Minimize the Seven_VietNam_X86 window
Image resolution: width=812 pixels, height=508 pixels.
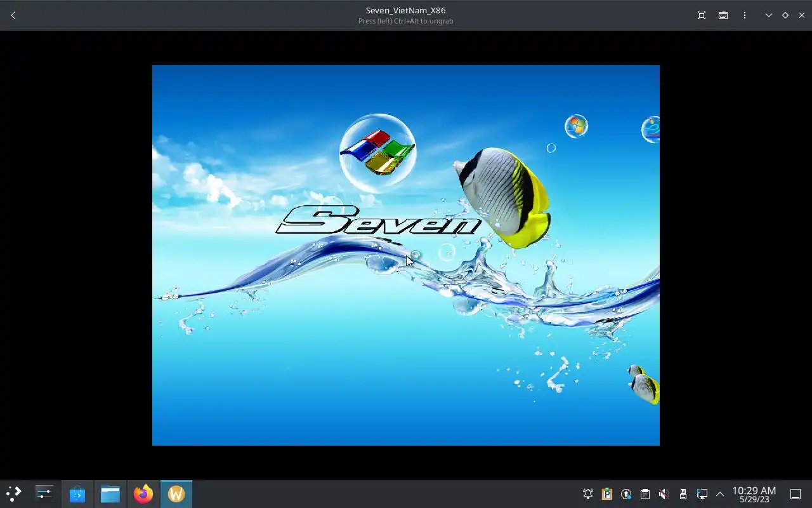pos(768,15)
